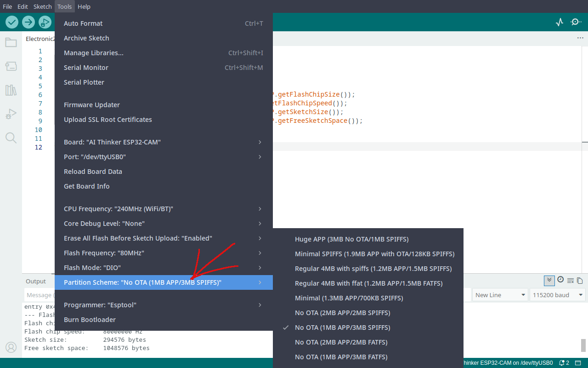This screenshot has height=368, width=588.
Task: Click the output panel vertical scrollbar
Action: tap(583, 345)
